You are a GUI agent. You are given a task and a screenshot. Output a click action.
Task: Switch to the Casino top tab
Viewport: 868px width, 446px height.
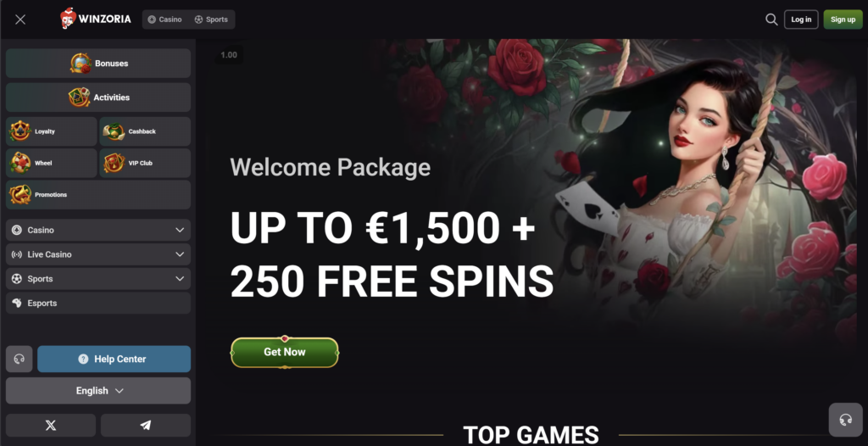tap(165, 20)
